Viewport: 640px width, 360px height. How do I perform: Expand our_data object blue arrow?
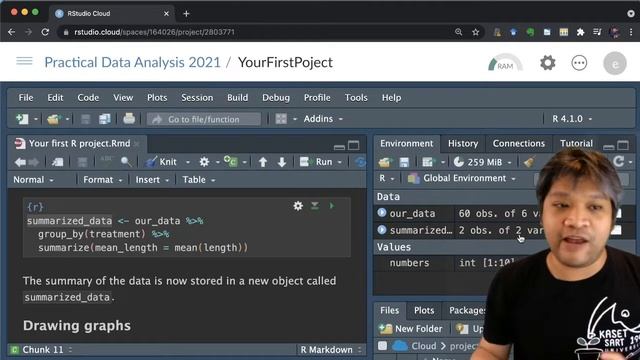(x=382, y=213)
